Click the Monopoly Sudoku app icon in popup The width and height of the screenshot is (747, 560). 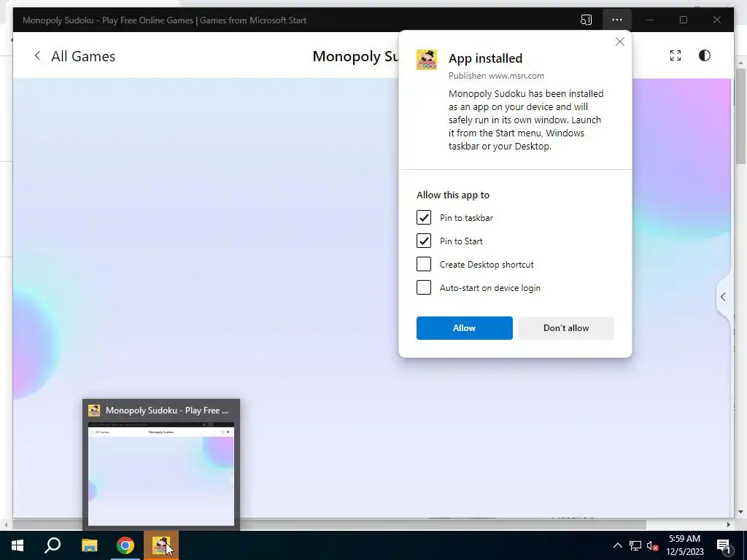point(427,60)
